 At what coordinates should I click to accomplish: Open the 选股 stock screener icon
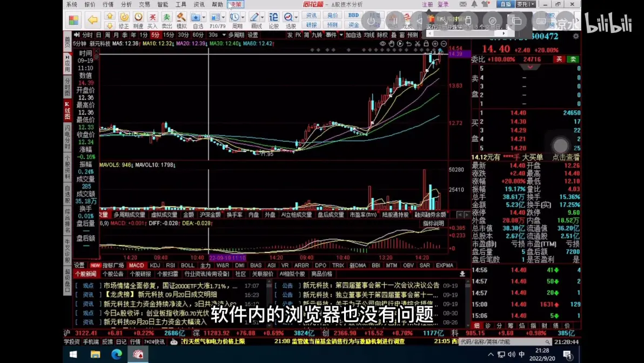coord(289,17)
